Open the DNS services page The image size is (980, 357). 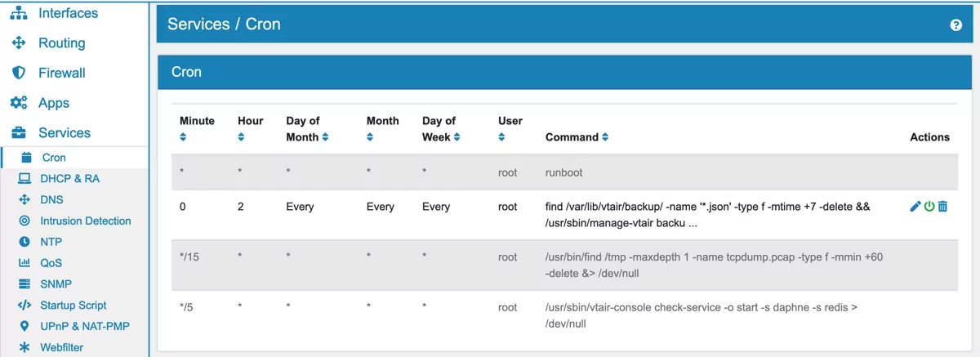coord(51,199)
